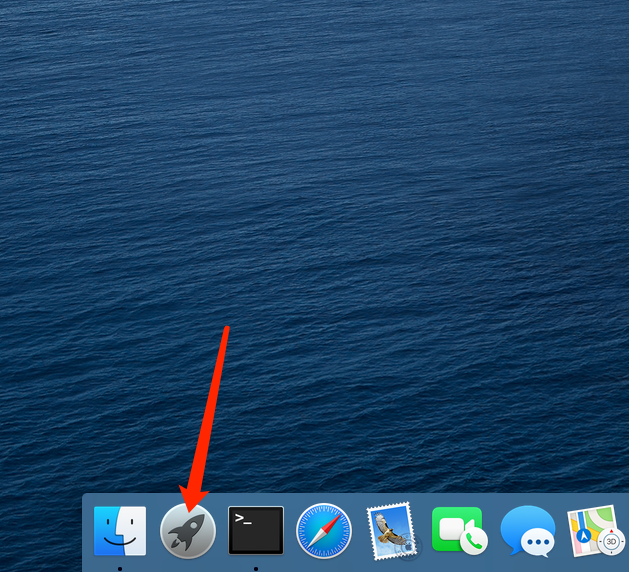This screenshot has height=572, width=629.
Task: Click the 3D compass badge on Maps
Action: tap(610, 543)
